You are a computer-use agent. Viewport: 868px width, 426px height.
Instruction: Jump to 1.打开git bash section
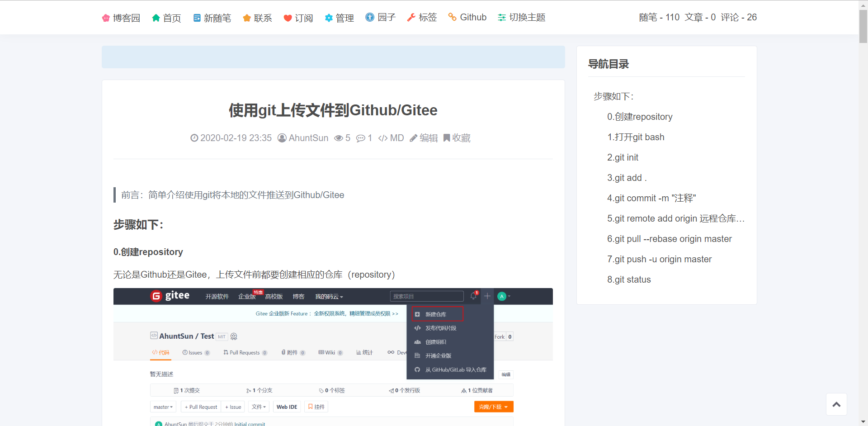tap(636, 137)
